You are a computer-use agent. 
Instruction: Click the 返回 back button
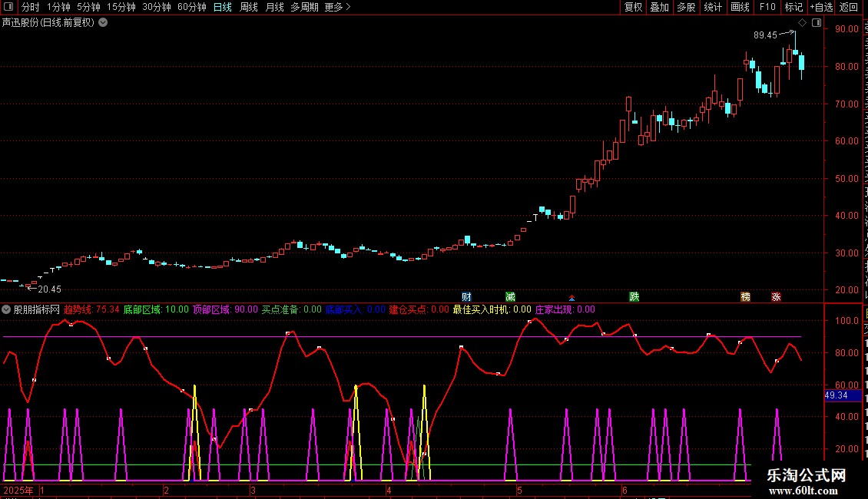click(848, 7)
